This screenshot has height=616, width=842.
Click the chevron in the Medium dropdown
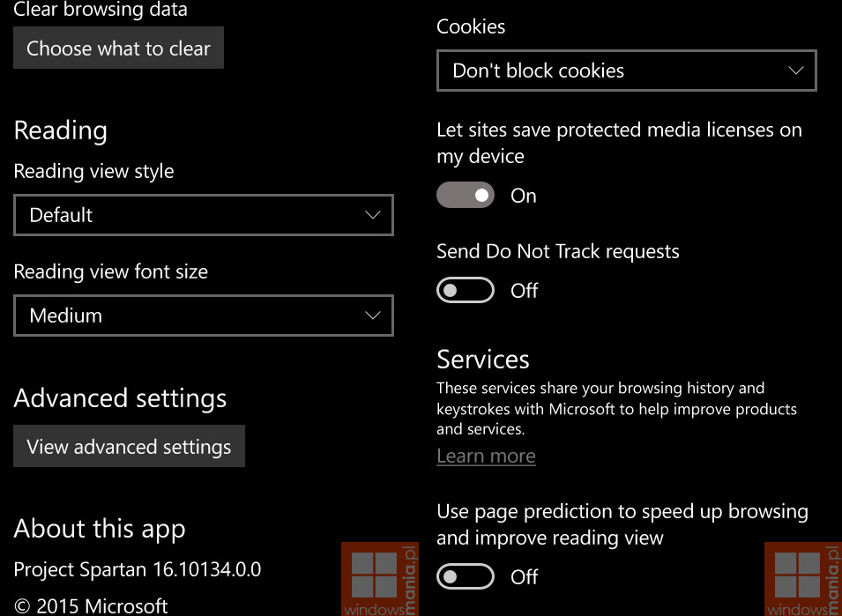(373, 315)
